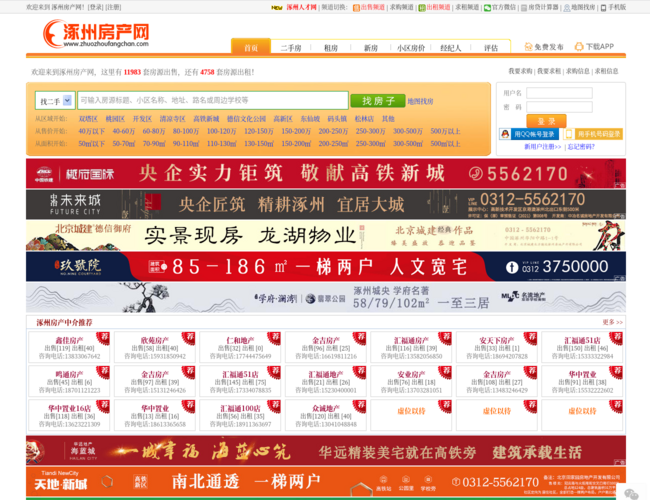Click 用手机号码登录 button
This screenshot has height=500, width=650.
pos(594,134)
